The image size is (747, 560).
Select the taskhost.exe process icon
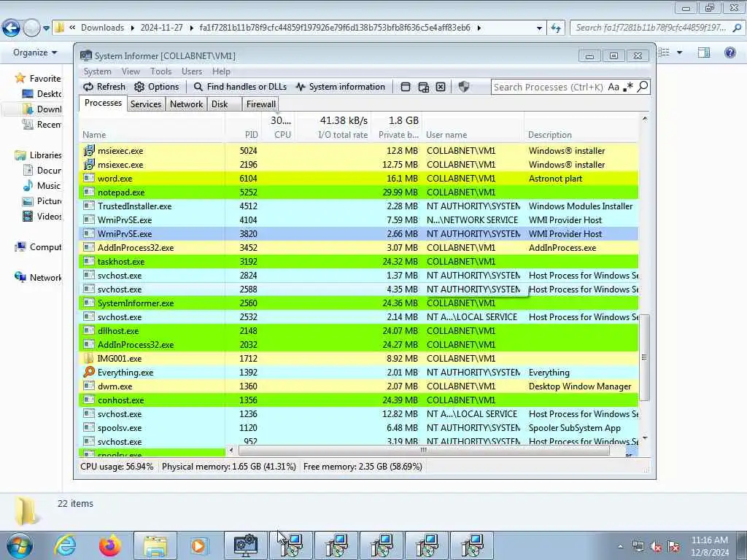[x=88, y=262]
